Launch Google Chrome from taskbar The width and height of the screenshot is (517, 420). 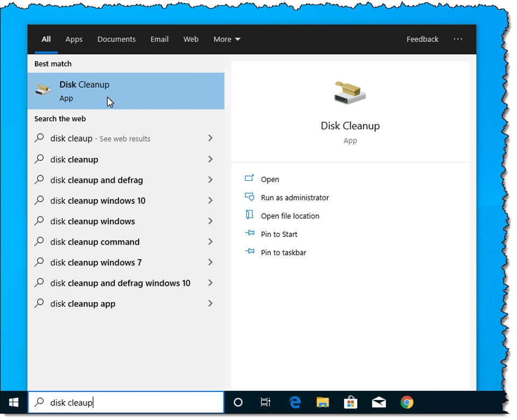pyautogui.click(x=407, y=402)
